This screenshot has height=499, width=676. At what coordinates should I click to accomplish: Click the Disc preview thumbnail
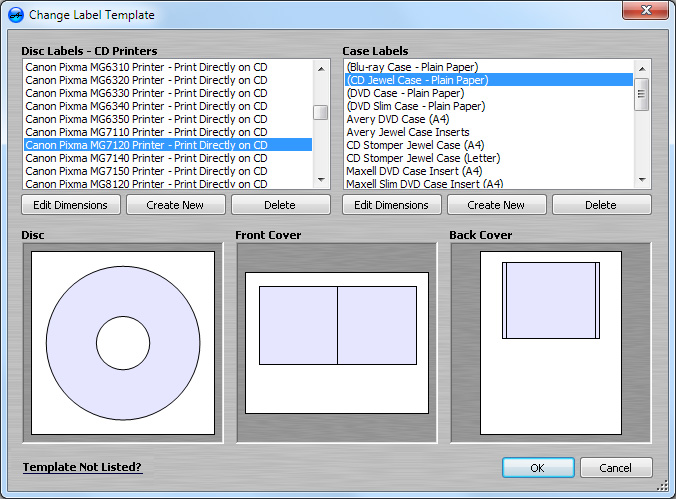click(123, 343)
